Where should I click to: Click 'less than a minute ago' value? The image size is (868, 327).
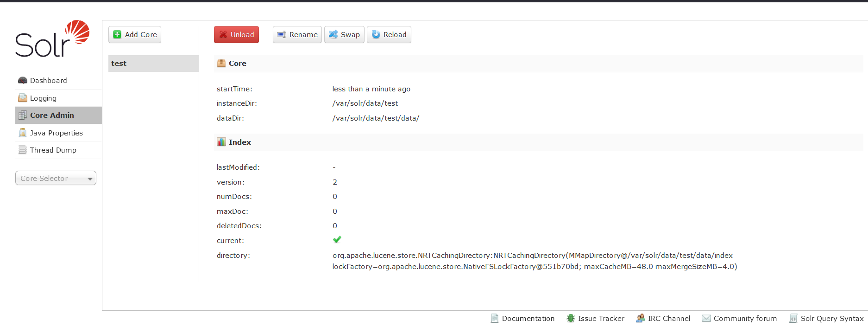[x=371, y=89]
